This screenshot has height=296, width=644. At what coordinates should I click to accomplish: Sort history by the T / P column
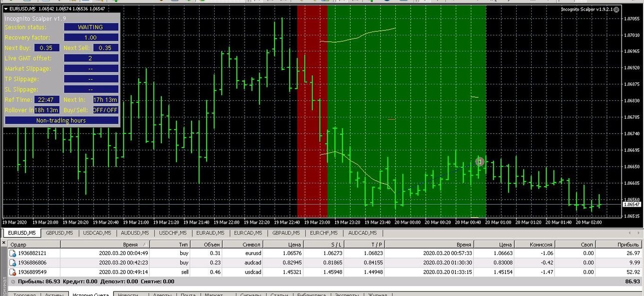tap(364, 245)
